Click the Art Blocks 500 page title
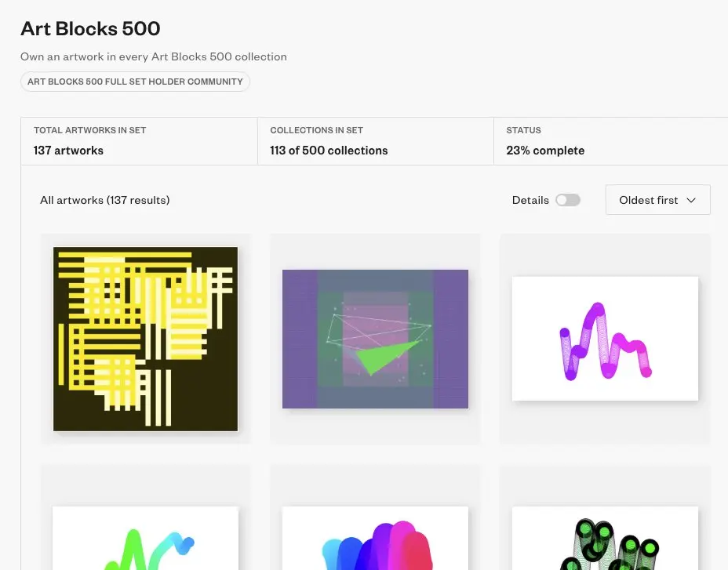Image resolution: width=728 pixels, height=570 pixels. coord(90,29)
